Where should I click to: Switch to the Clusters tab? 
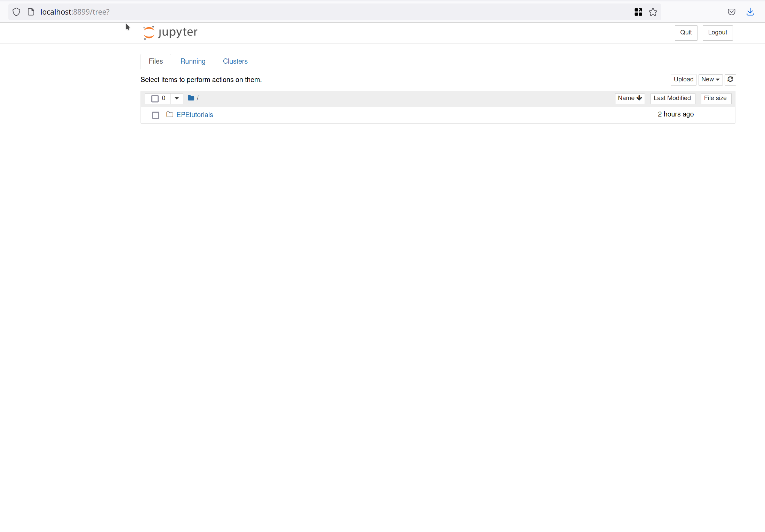pyautogui.click(x=235, y=62)
